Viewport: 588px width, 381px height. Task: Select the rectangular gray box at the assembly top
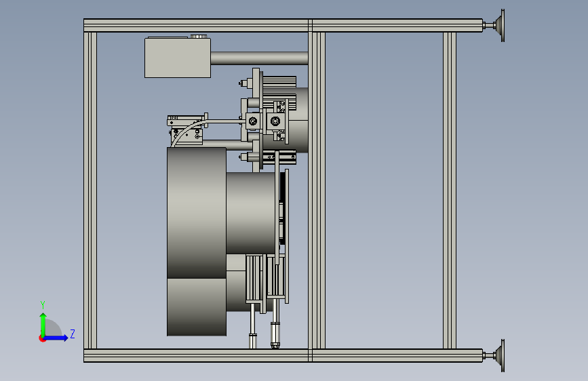click(x=178, y=58)
